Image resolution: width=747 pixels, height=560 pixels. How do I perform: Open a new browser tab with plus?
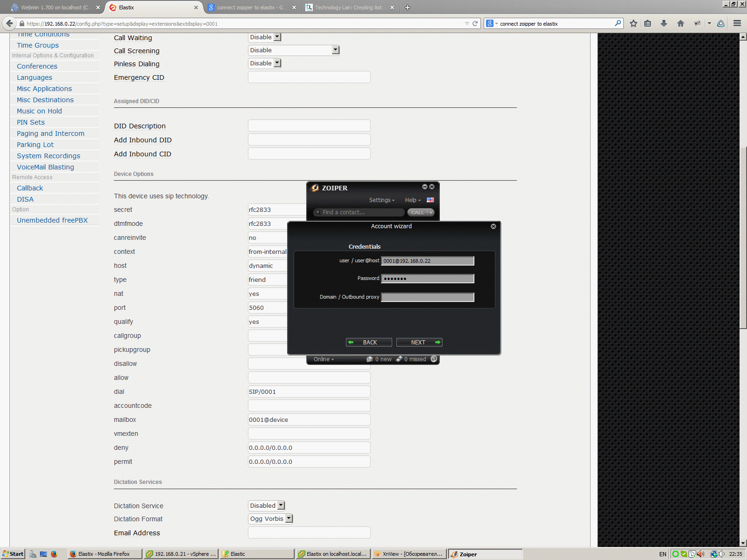tap(408, 7)
